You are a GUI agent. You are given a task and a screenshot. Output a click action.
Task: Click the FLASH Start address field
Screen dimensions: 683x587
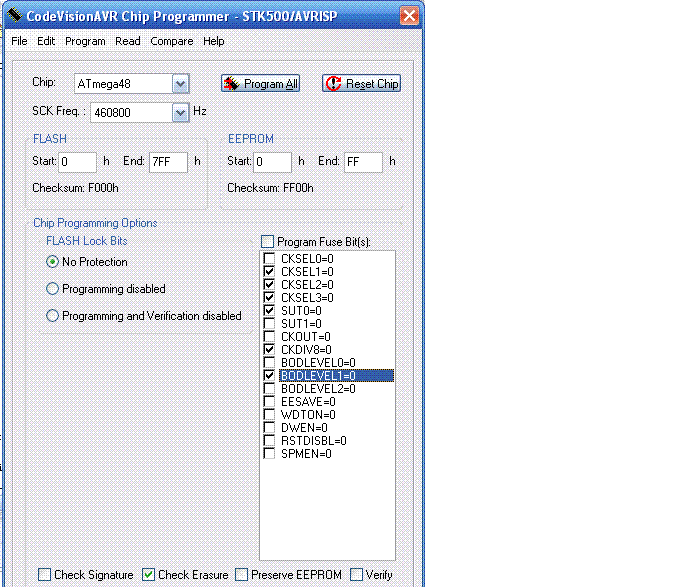78,162
